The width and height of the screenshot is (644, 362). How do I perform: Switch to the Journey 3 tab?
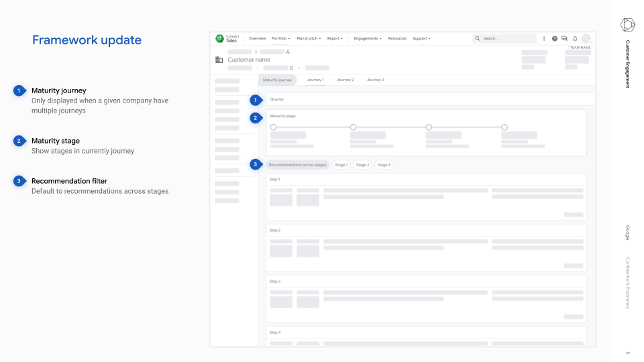coord(376,80)
